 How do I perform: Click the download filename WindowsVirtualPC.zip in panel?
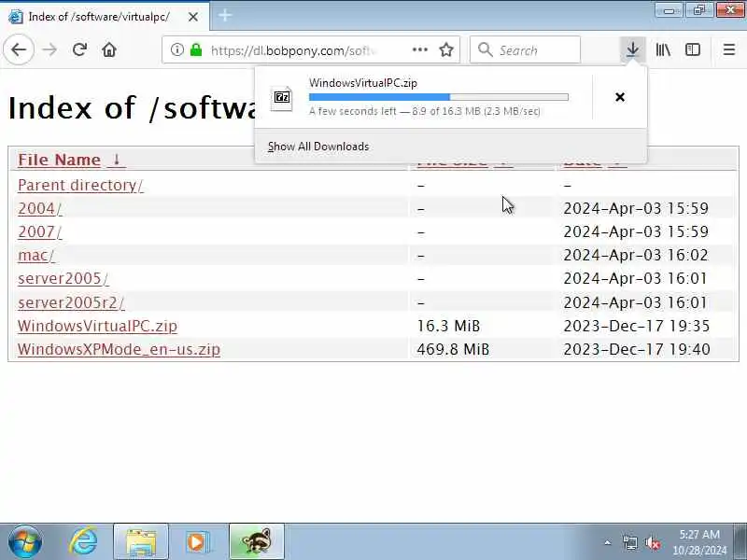tap(363, 83)
